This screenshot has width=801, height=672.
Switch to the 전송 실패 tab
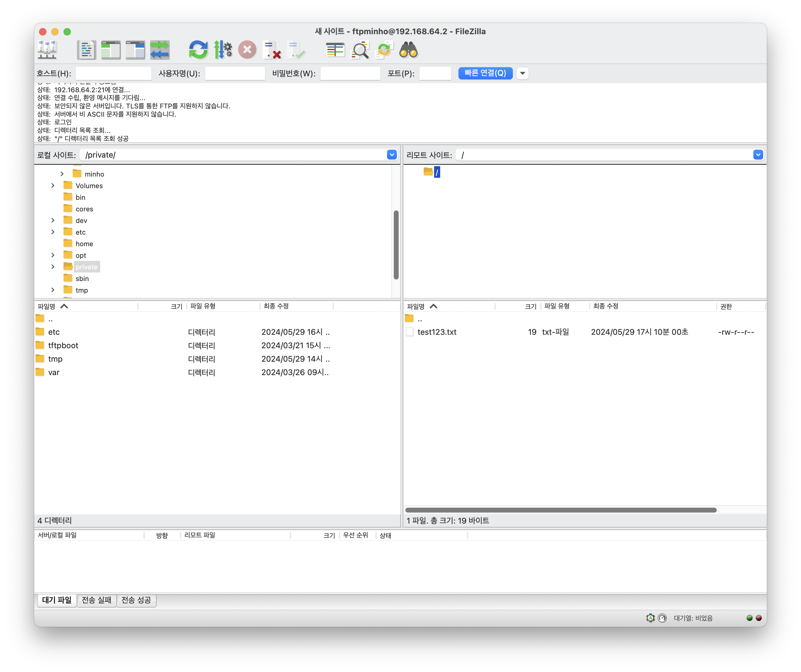coord(96,600)
